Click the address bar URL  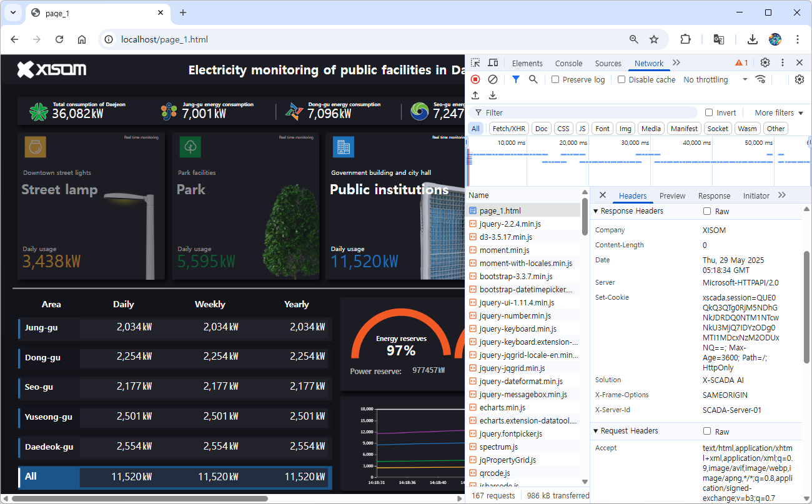pos(164,39)
